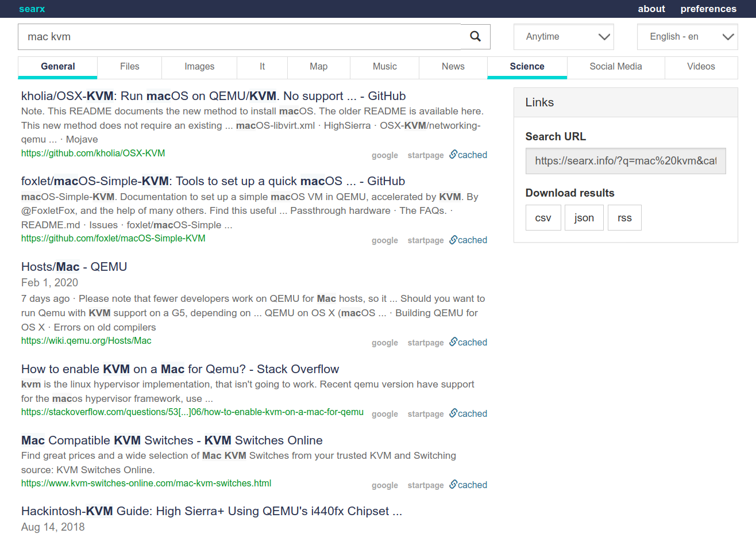Download results as json
Screen dimensions: 756x537
pyautogui.click(x=584, y=217)
